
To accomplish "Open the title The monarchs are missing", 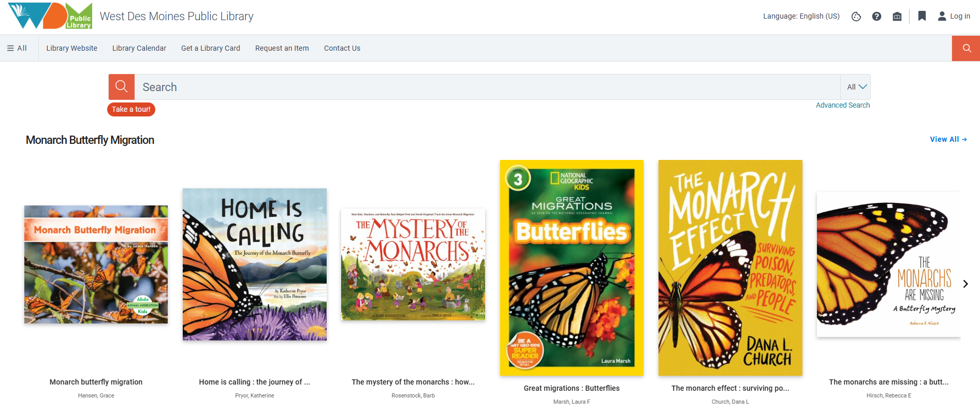I will 889,382.
